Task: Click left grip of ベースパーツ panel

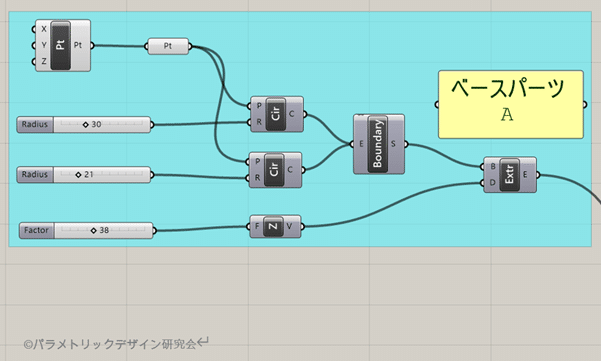Action: (437, 104)
